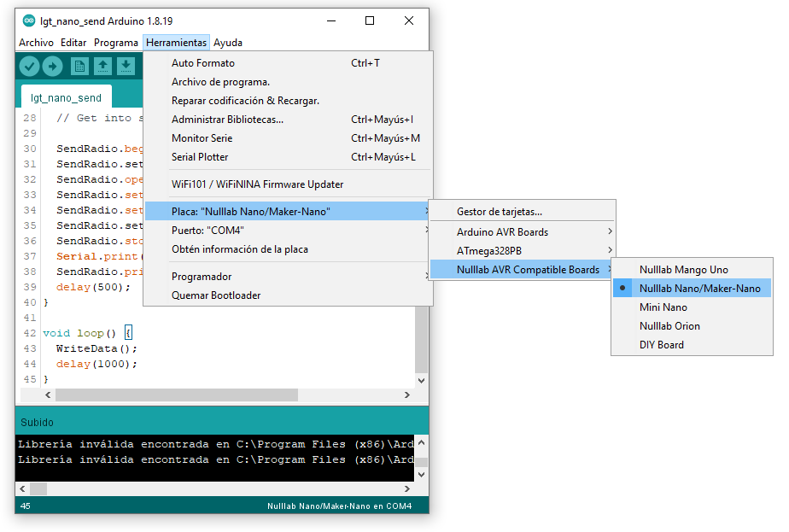Click the editor vertical scrollbar down arrow
The width and height of the screenshot is (789, 532).
[422, 381]
